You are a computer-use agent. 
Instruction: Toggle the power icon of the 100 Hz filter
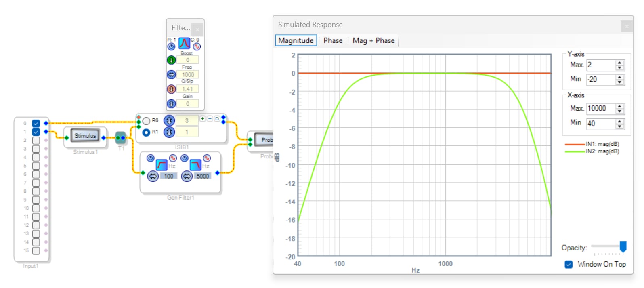click(x=151, y=158)
